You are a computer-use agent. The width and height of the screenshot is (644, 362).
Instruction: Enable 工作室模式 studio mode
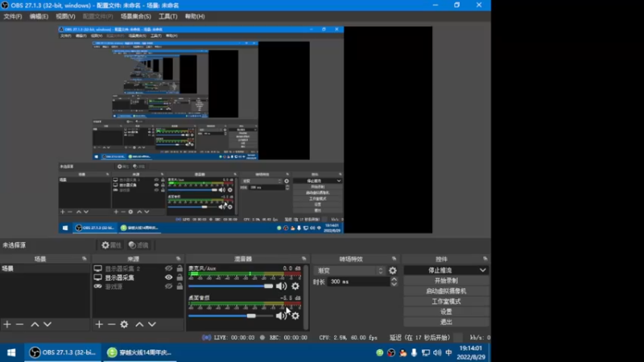point(446,301)
